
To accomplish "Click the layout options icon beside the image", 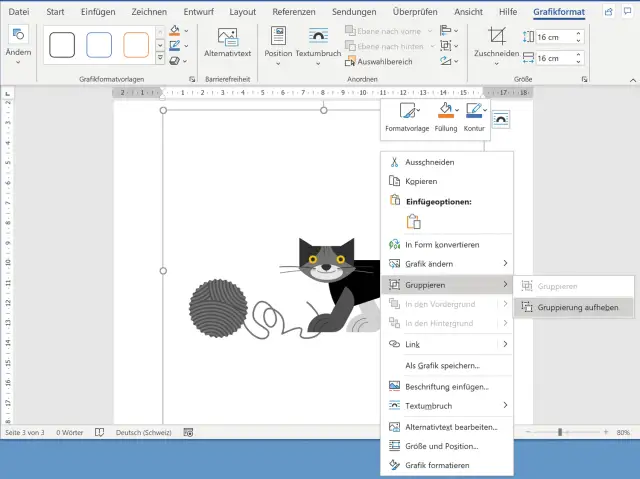I will [501, 118].
